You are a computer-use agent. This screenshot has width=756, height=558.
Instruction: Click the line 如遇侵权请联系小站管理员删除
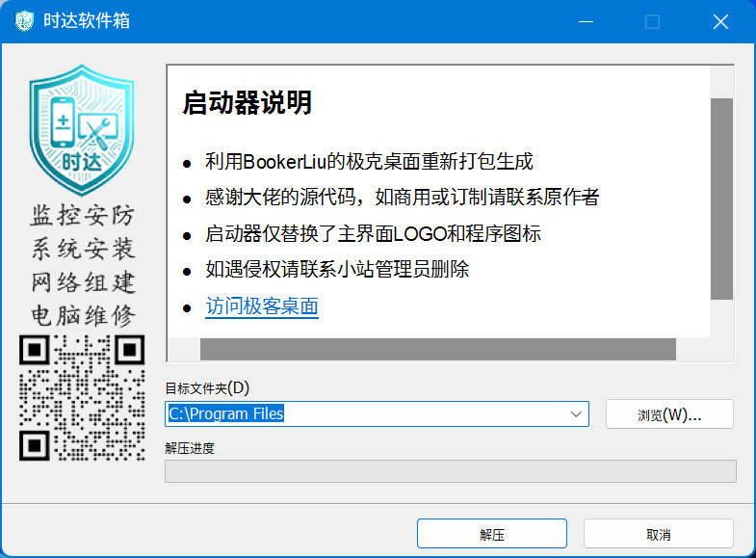337,269
